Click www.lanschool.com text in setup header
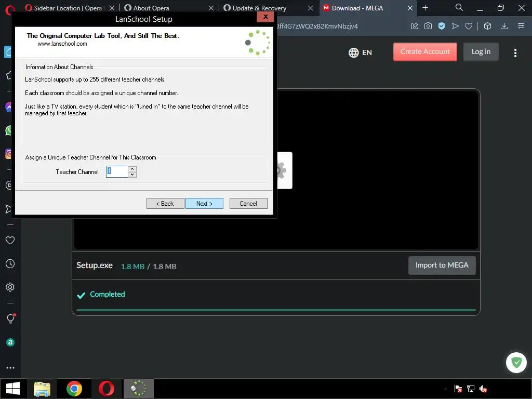Viewport: 532px width, 399px height. tap(62, 44)
